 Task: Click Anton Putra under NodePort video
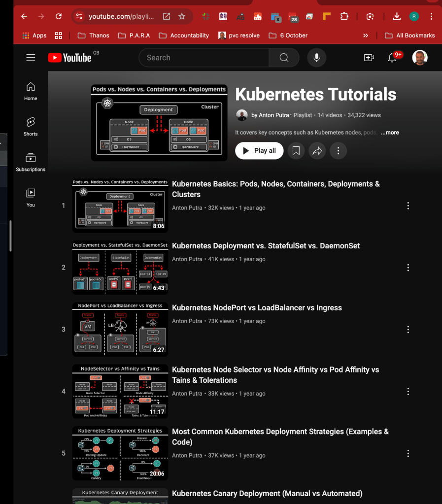(x=187, y=321)
